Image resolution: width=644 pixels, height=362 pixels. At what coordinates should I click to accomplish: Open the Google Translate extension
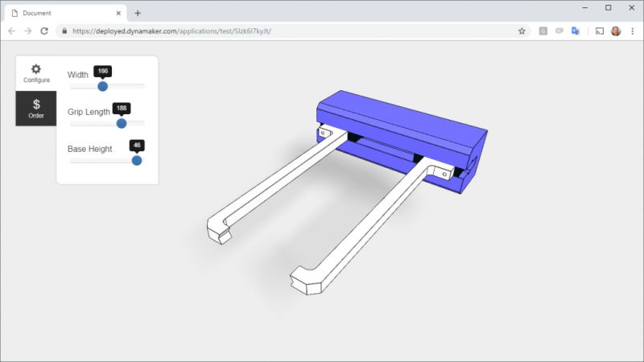coord(576,31)
